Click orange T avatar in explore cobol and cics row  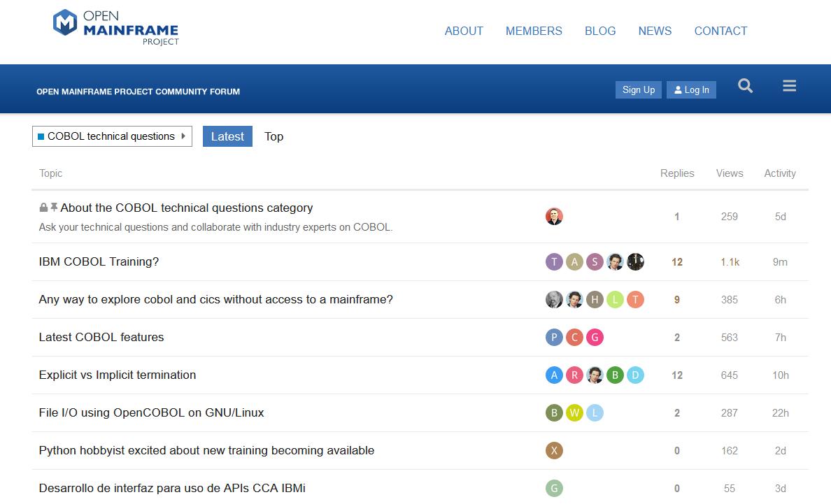pos(635,300)
